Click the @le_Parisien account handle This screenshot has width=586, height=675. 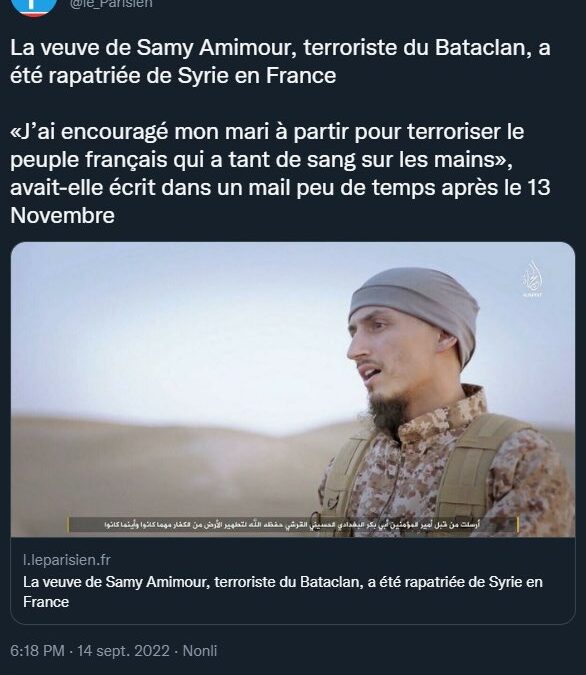pyautogui.click(x=111, y=4)
